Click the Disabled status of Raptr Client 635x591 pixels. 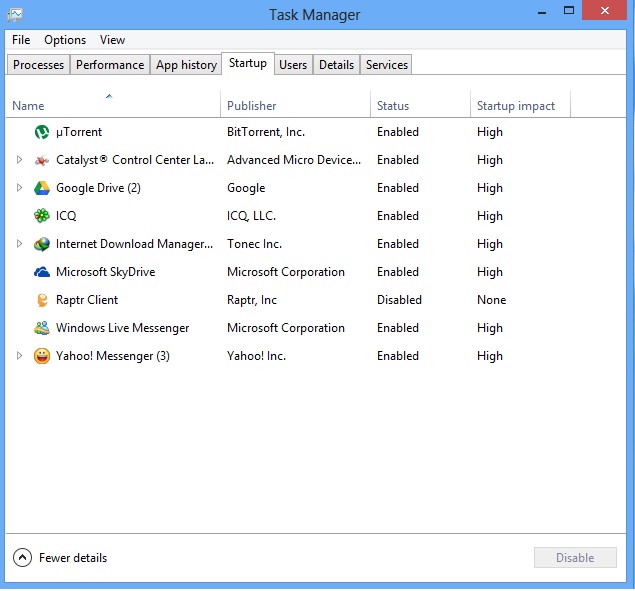click(x=399, y=300)
